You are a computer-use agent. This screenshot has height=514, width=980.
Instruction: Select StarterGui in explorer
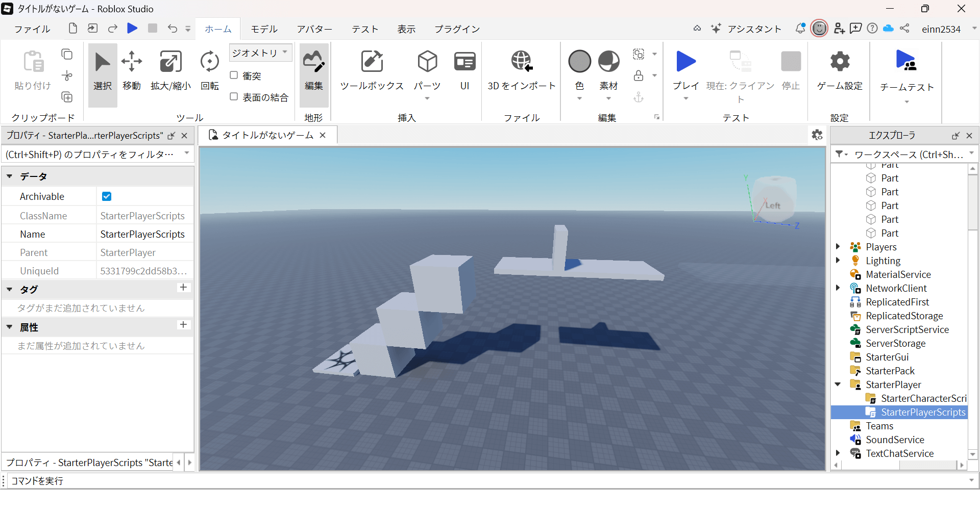point(887,357)
